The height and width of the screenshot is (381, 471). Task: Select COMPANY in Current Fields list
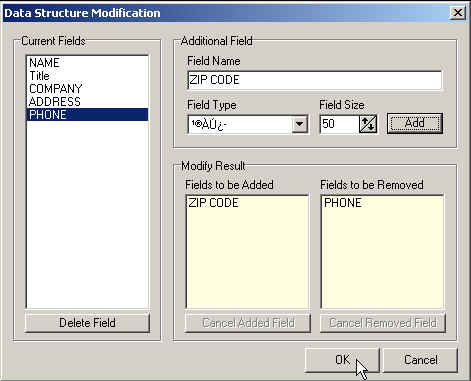tap(87, 89)
